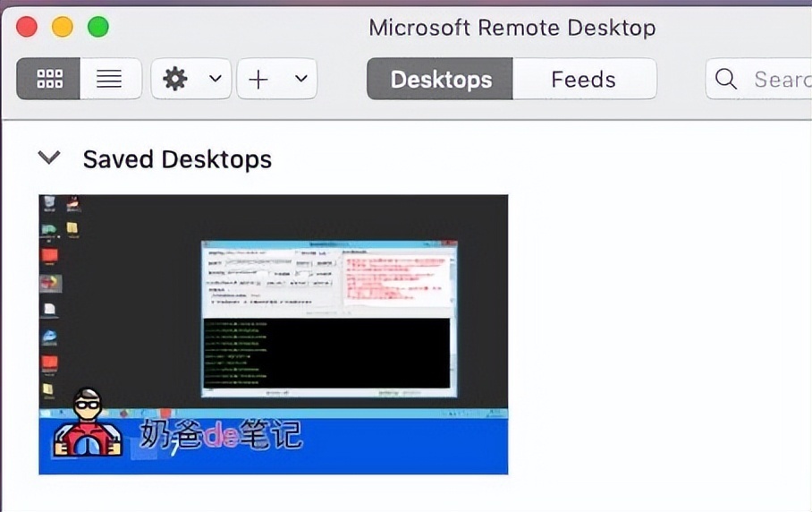Close the window with red button
The image size is (812, 512).
(x=27, y=27)
